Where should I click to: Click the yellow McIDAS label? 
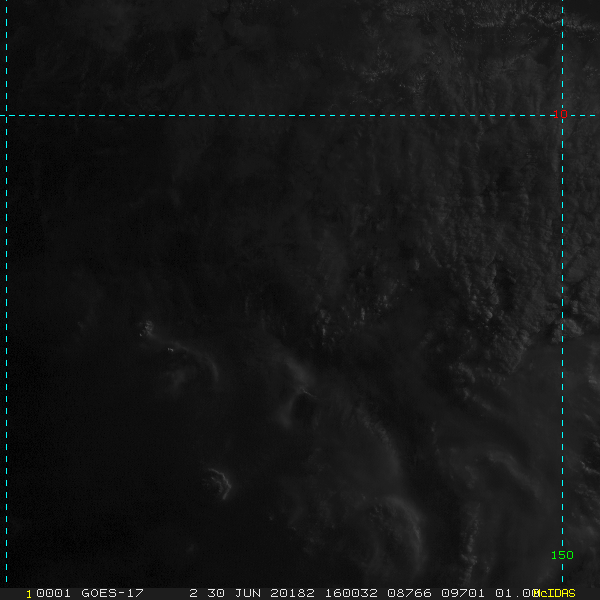(x=554, y=593)
